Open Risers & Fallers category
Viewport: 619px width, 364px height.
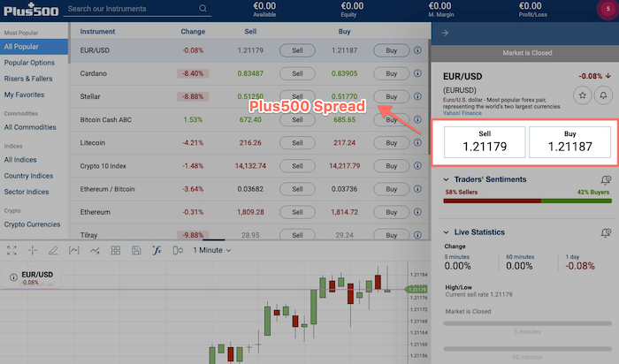(28, 79)
